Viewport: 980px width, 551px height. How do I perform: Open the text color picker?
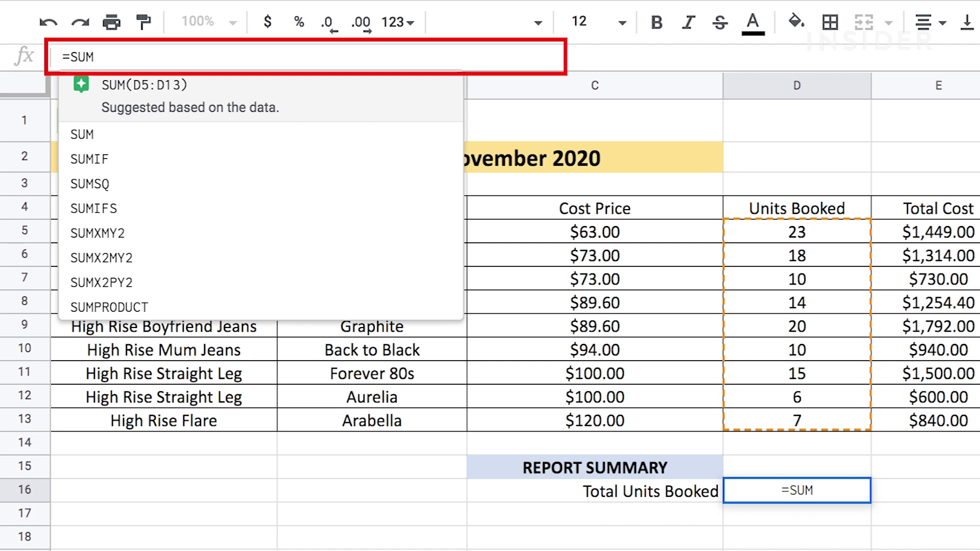(x=752, y=23)
